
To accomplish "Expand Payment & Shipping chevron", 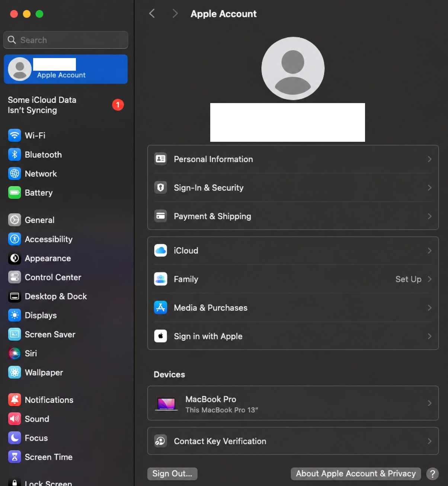I will tap(429, 216).
